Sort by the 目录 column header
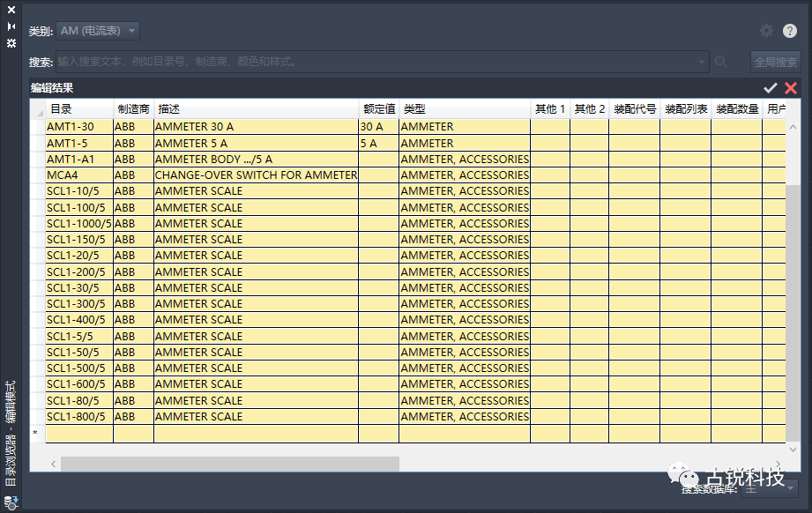 coord(79,109)
